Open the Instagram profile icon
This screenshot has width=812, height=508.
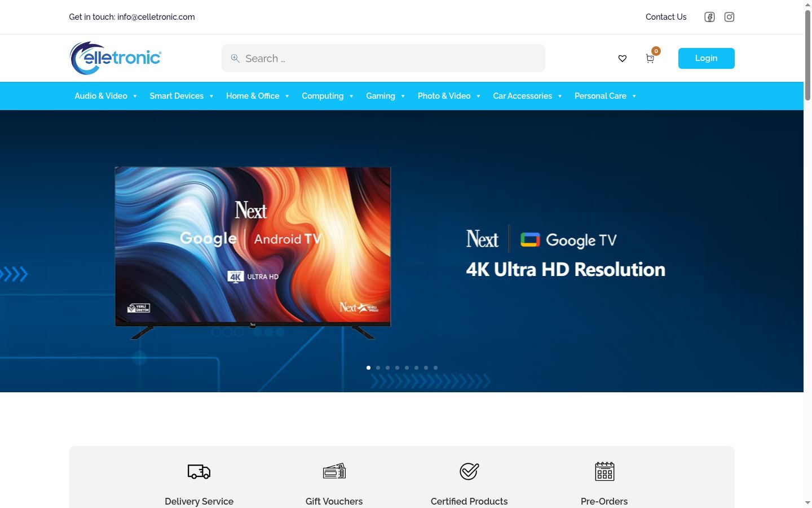tap(729, 17)
